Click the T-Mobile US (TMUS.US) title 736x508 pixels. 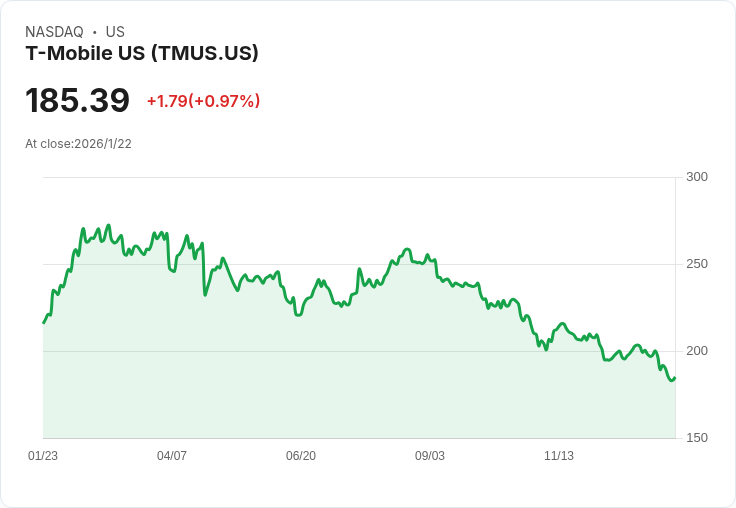(x=142, y=53)
